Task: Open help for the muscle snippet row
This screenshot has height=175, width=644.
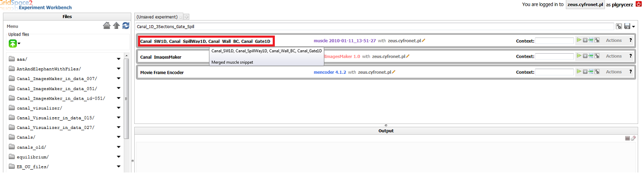Action: coord(630,40)
